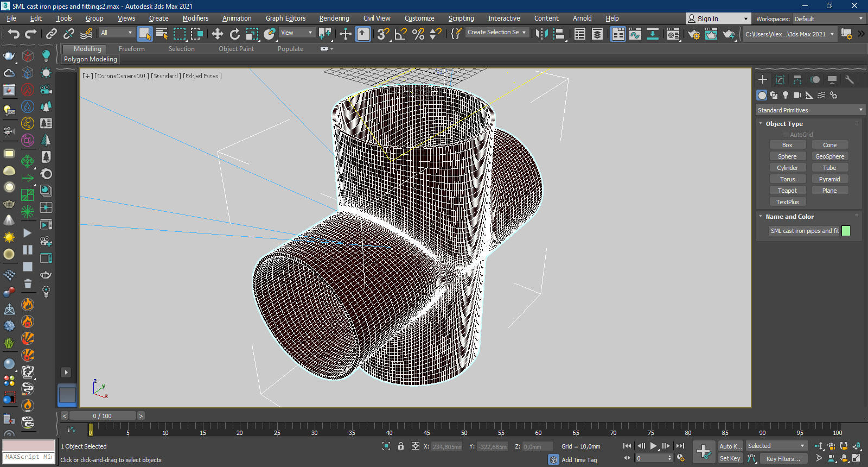
Task: Select the Shapes category icon
Action: pos(774,95)
